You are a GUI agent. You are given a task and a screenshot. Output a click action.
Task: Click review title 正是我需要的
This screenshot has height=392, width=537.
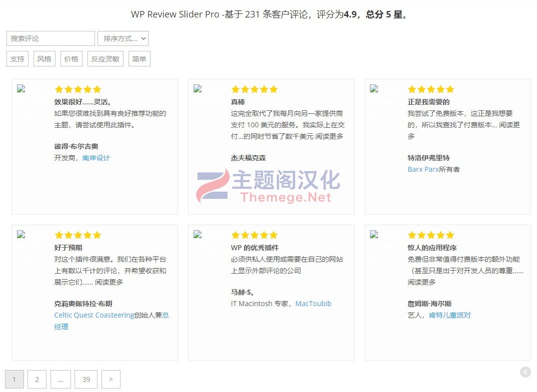tap(428, 101)
